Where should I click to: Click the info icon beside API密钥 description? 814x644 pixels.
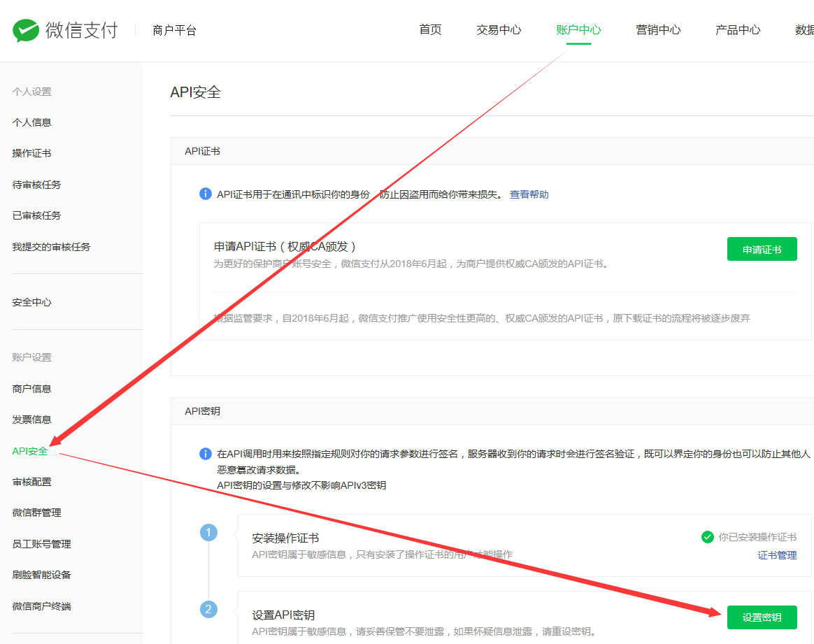pyautogui.click(x=206, y=454)
